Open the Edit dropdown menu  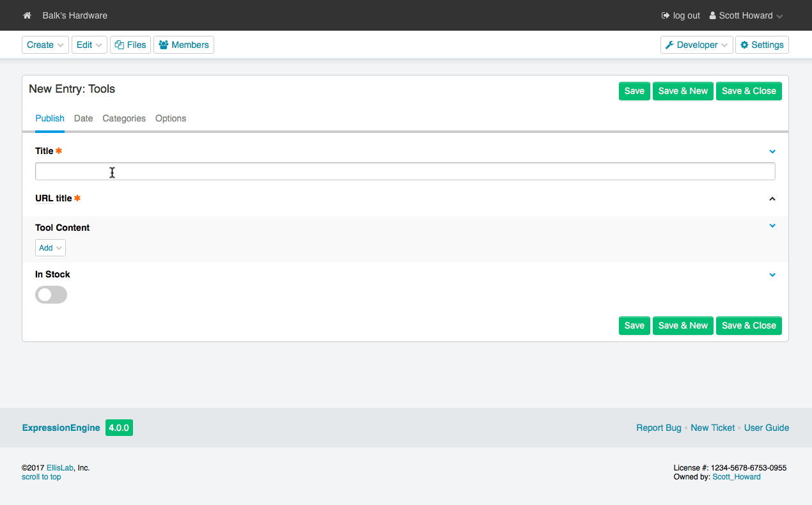[x=90, y=45]
